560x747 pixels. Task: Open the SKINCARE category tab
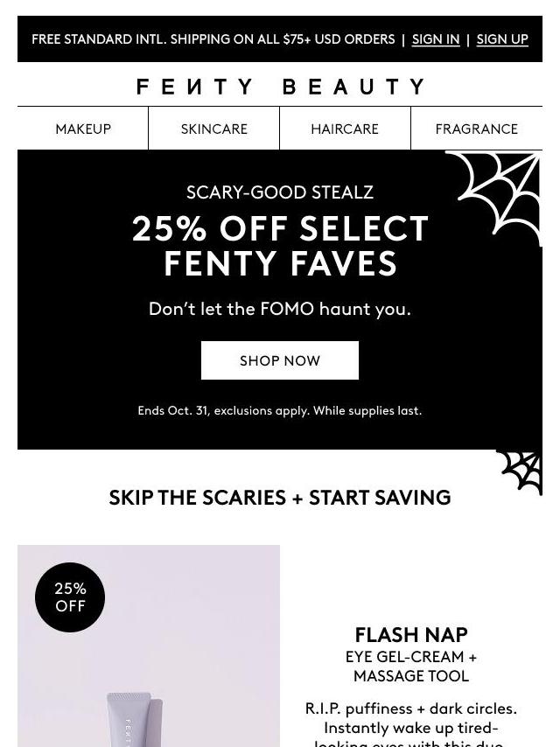tap(214, 129)
